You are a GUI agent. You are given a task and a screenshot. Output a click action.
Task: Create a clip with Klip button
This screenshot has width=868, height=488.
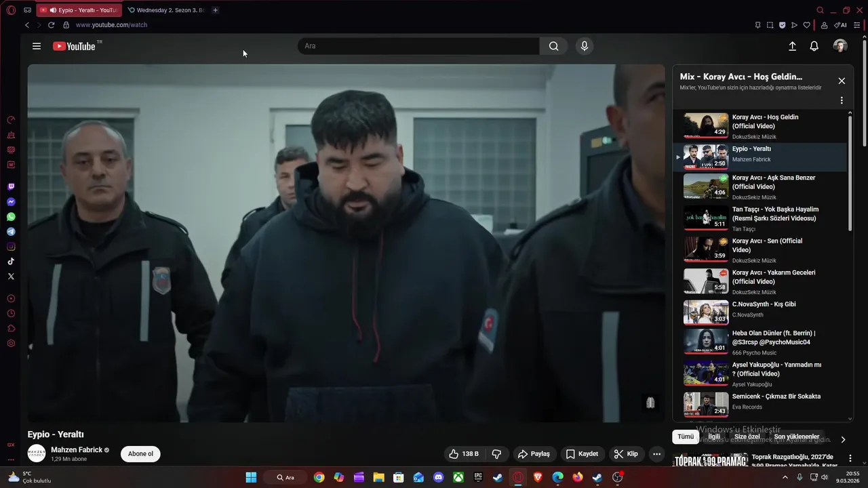626,454
